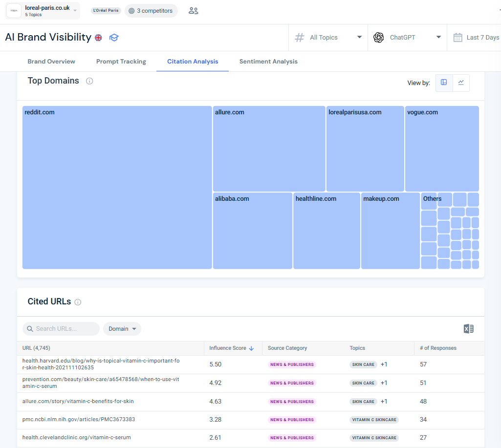The height and width of the screenshot is (448, 501).
Task: Select the treemap view toggle
Action: 444,83
